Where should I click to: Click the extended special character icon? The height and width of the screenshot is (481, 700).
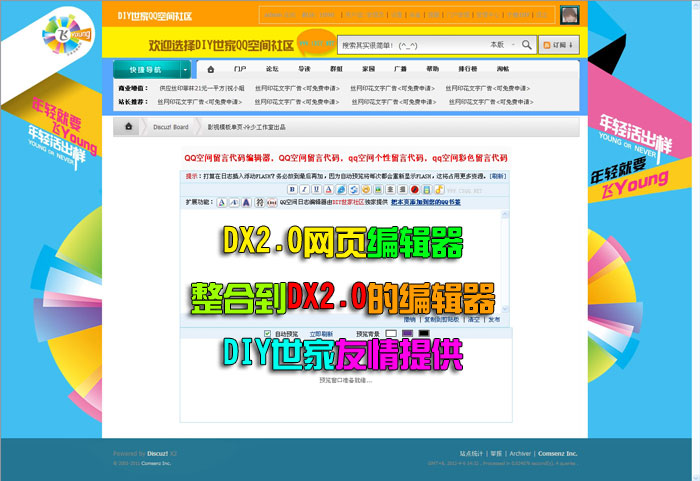[259, 202]
